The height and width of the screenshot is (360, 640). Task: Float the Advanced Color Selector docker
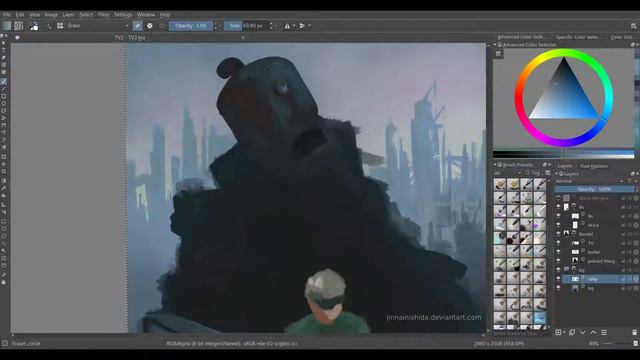[x=632, y=45]
